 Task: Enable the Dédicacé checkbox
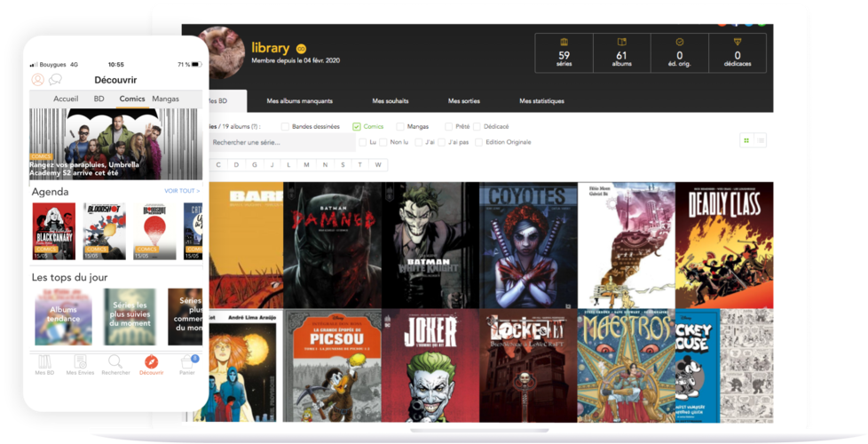click(477, 127)
